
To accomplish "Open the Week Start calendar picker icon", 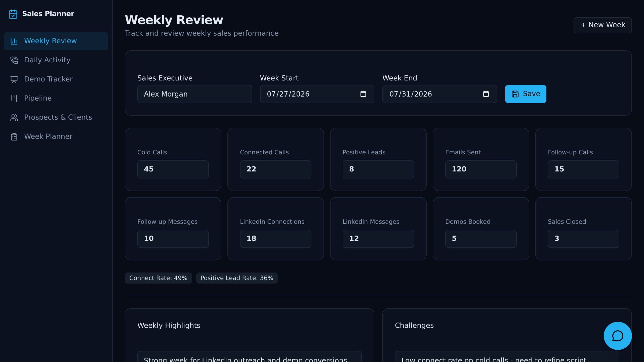I will [x=363, y=94].
